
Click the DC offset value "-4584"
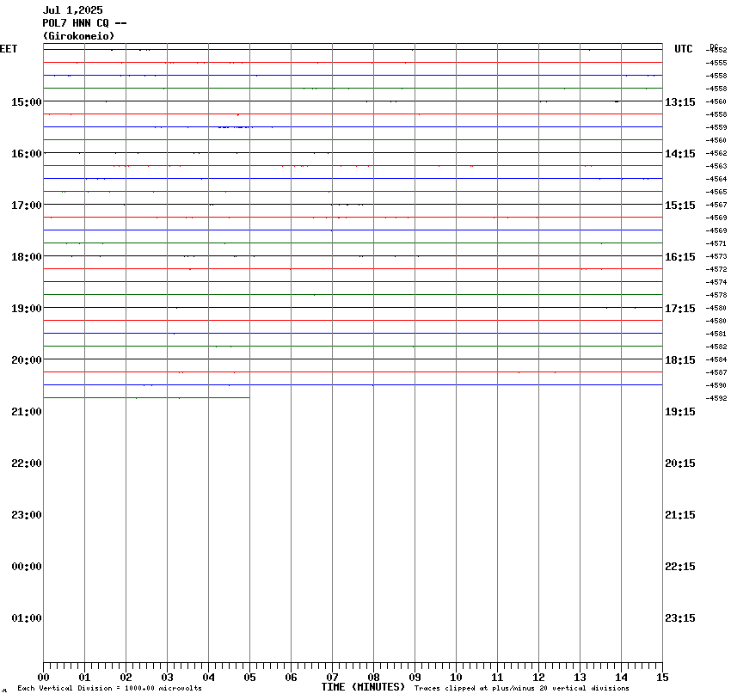point(716,359)
